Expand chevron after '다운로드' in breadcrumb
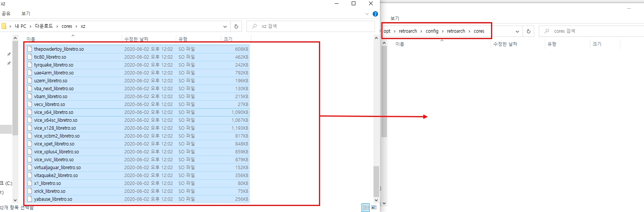 (x=57, y=26)
